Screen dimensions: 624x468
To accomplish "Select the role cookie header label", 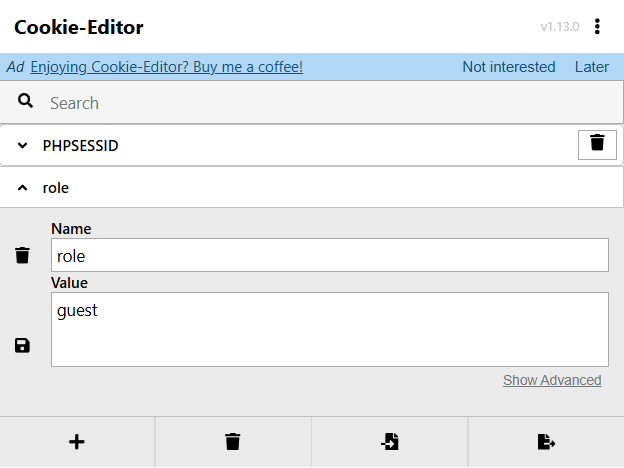I will [56, 188].
